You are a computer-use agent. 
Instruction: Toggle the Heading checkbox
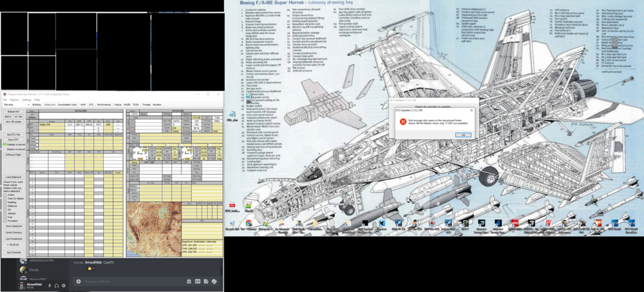pos(5,202)
